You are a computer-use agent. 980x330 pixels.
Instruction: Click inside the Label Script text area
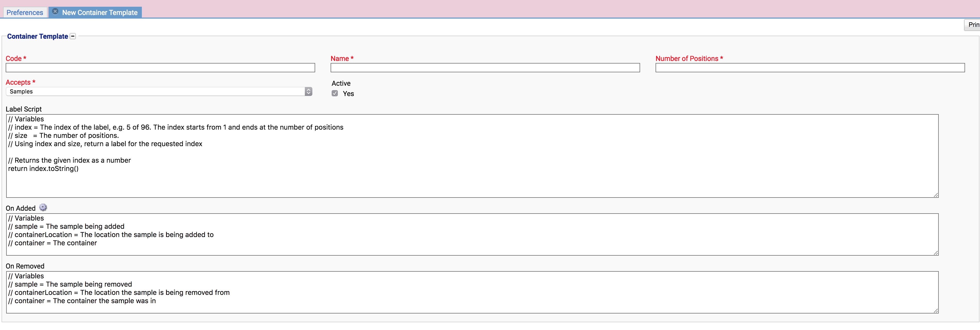pyautogui.click(x=472, y=156)
